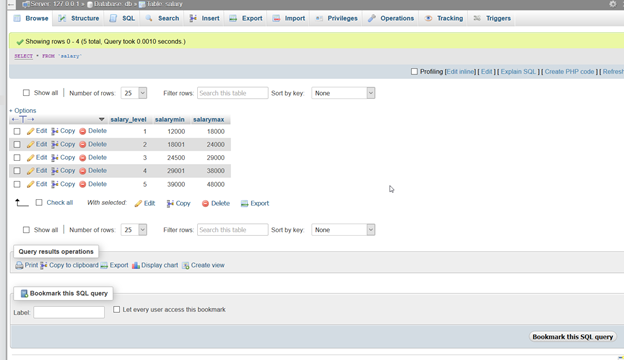This screenshot has width=624, height=360.
Task: Toggle the upper Show all checkbox
Action: 26,93
